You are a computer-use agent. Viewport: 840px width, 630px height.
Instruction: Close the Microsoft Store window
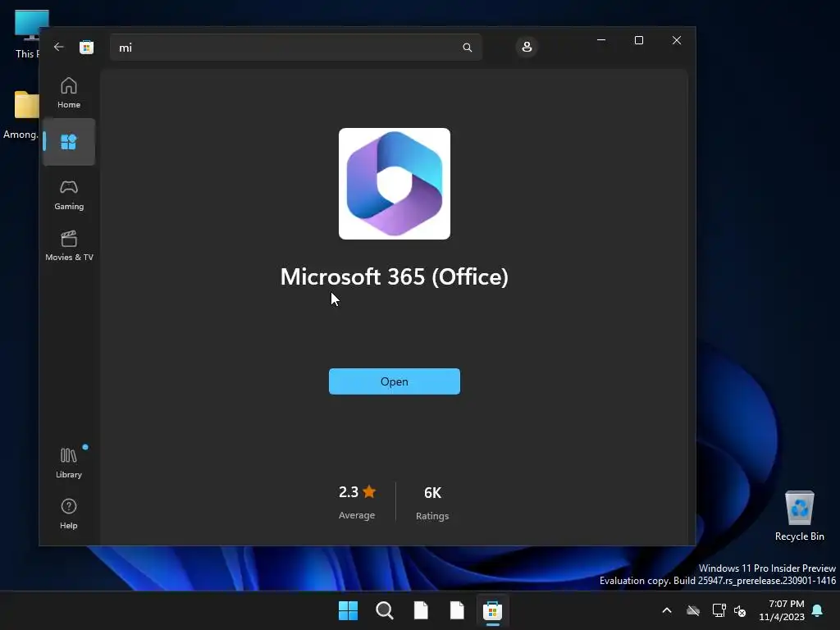coord(677,40)
